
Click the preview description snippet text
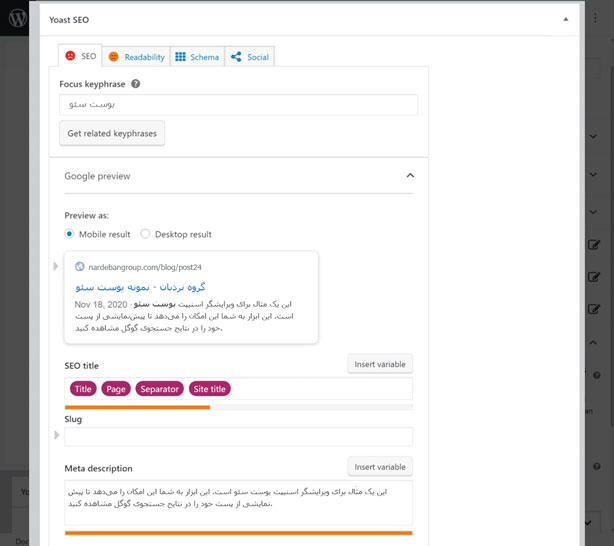(184, 316)
